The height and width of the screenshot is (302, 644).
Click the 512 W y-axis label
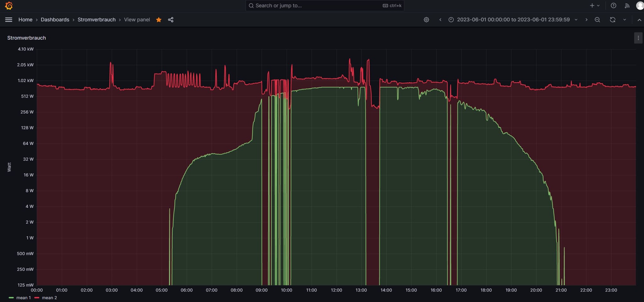click(27, 96)
